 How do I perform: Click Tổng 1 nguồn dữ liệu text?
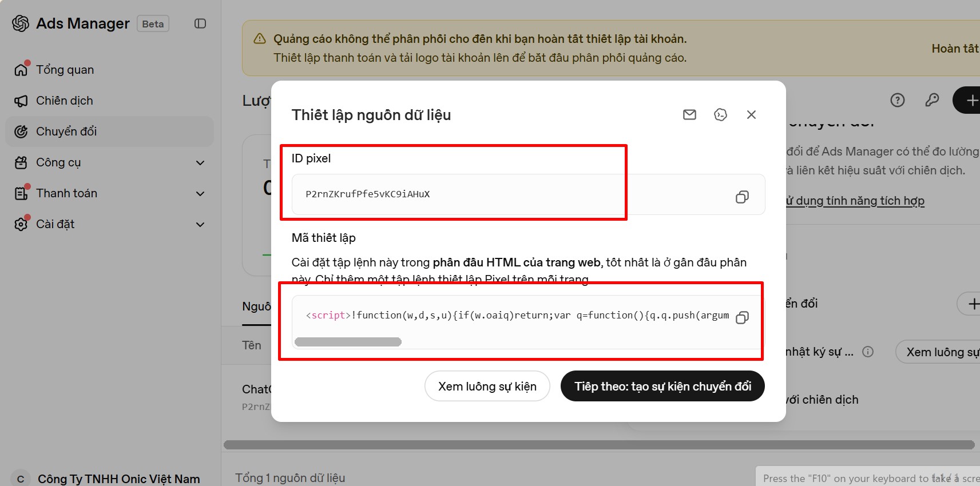(290, 478)
